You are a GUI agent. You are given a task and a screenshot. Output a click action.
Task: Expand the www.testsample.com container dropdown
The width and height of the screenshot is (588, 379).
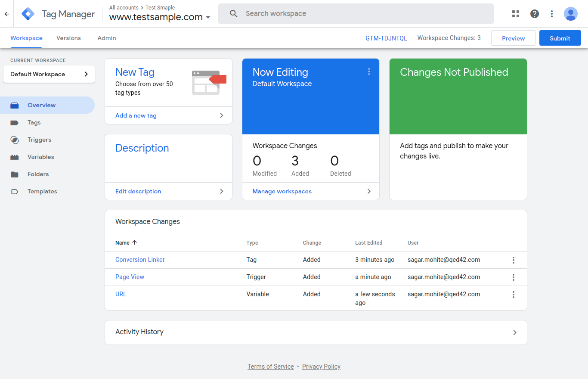[x=208, y=18]
